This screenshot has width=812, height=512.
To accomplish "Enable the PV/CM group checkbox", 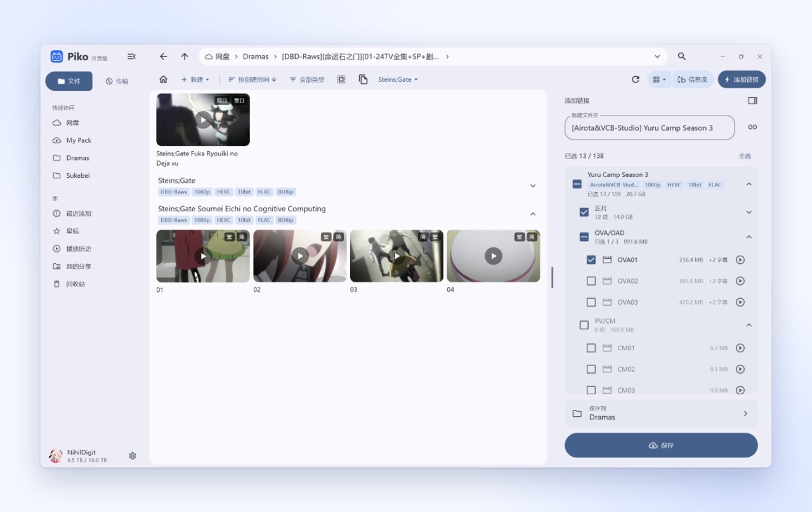I will 584,325.
